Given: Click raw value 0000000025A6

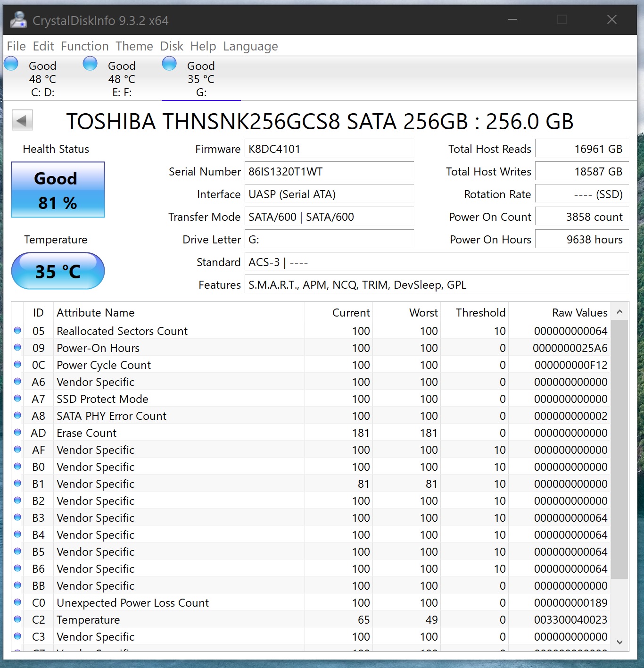Looking at the screenshot, I should tap(570, 348).
